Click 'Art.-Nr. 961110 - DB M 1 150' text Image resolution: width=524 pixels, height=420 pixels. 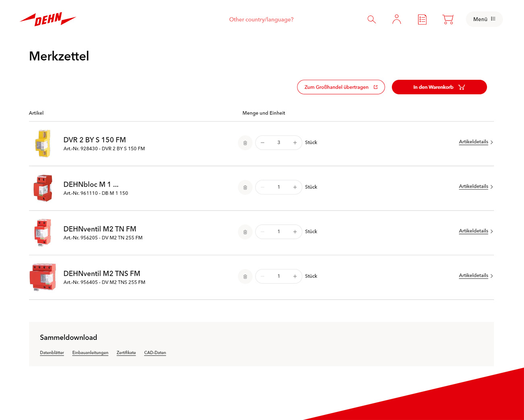(96, 193)
